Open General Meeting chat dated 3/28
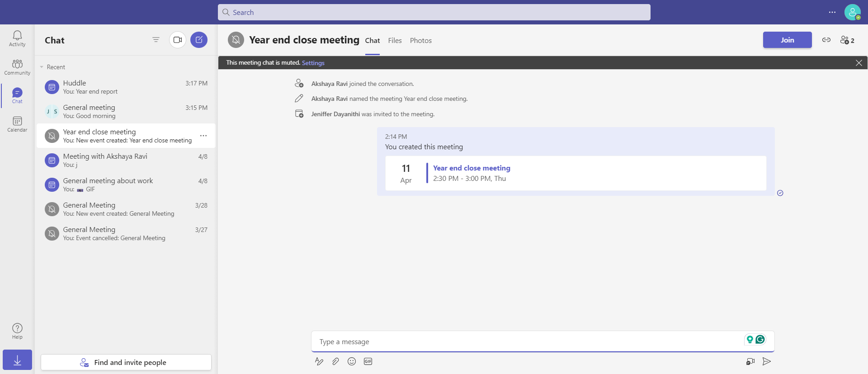868x374 pixels. [126, 209]
